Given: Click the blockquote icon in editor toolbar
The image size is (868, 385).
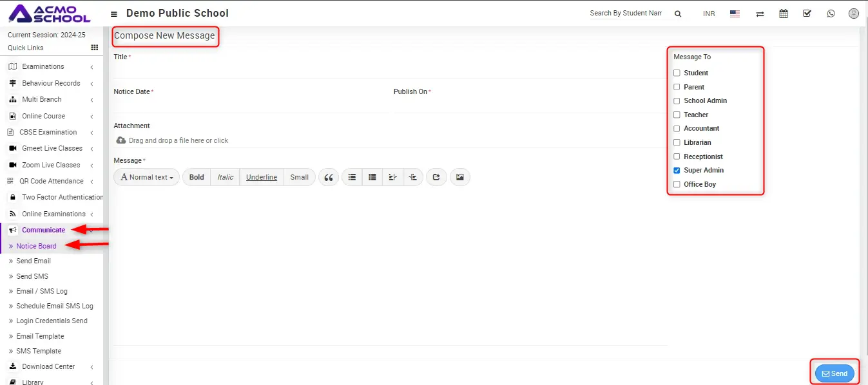Looking at the screenshot, I should click(x=328, y=177).
